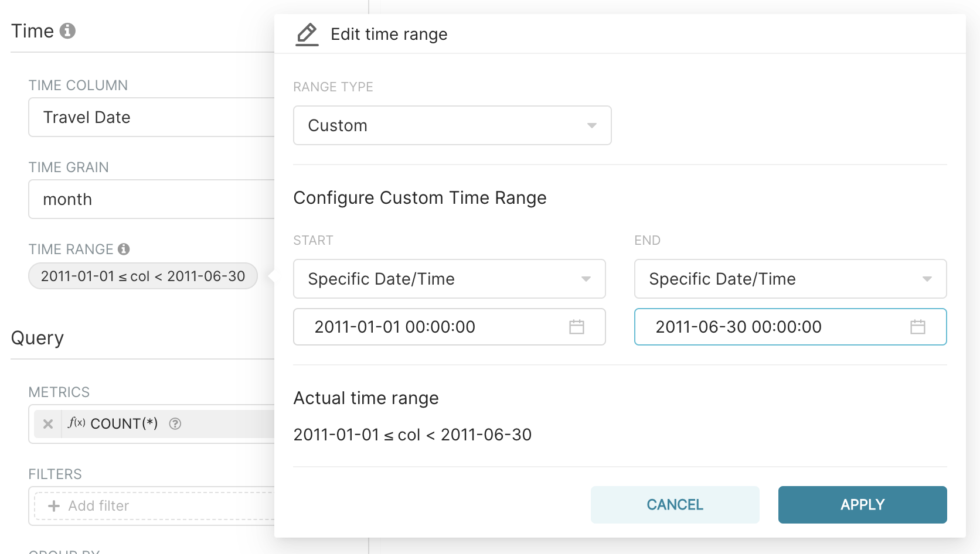Expand the Start Specific Date/Time dropdown
The width and height of the screenshot is (980, 554).
tap(449, 279)
